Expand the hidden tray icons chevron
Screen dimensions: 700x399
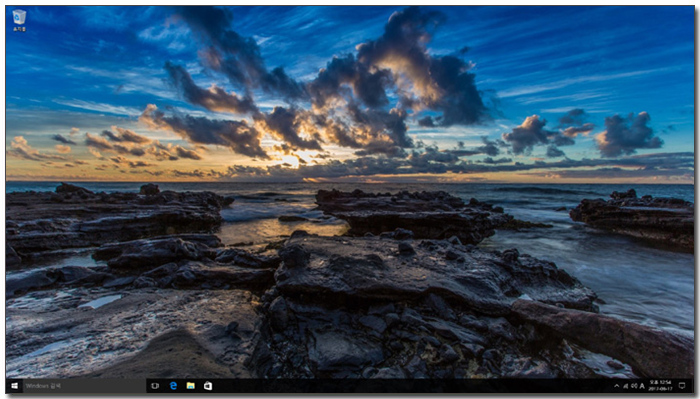(617, 386)
